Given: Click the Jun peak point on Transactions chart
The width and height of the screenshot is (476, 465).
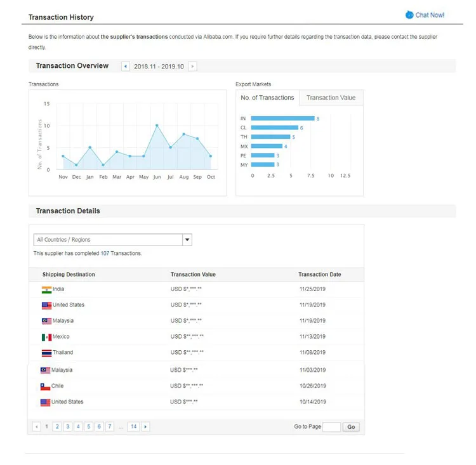Looking at the screenshot, I should tap(157, 125).
